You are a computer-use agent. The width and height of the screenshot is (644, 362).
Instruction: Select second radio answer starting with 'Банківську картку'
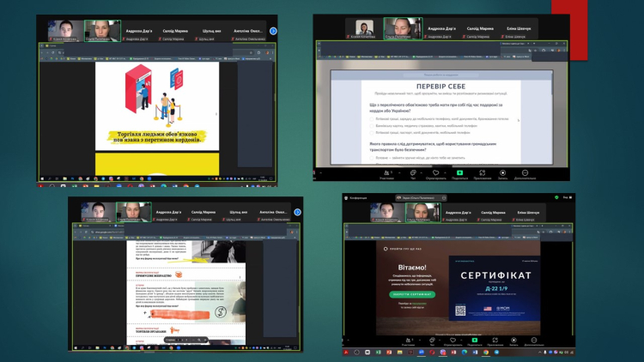coord(372,126)
